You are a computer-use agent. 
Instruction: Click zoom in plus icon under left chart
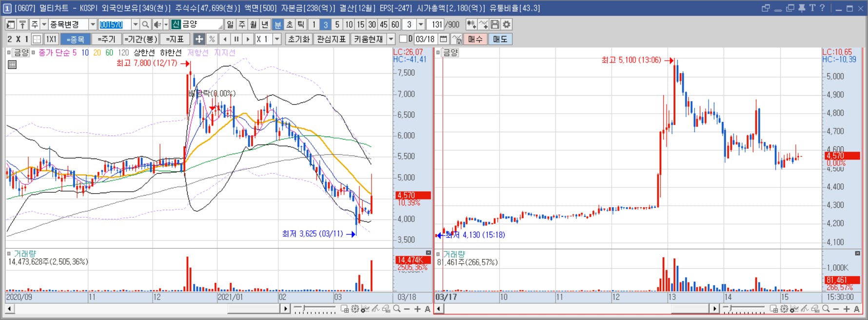tap(417, 309)
